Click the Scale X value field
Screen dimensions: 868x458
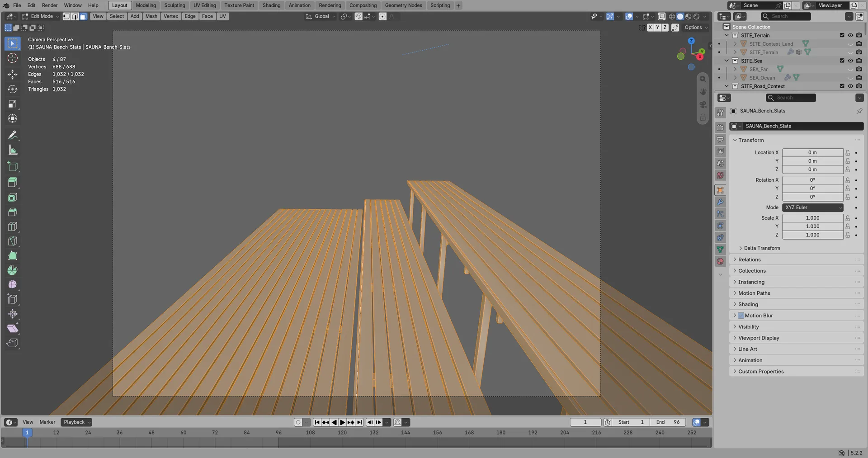[812, 218]
